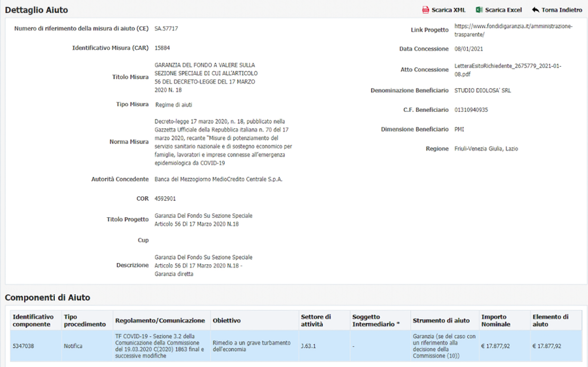The width and height of the screenshot is (588, 367).
Task: Click the Torna Indietro back arrow icon
Action: pyautogui.click(x=536, y=10)
